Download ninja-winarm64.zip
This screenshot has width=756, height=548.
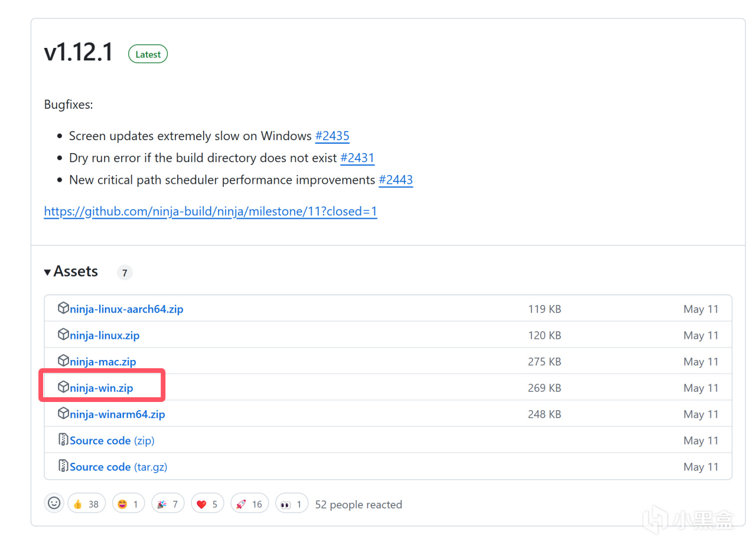pyautogui.click(x=118, y=414)
